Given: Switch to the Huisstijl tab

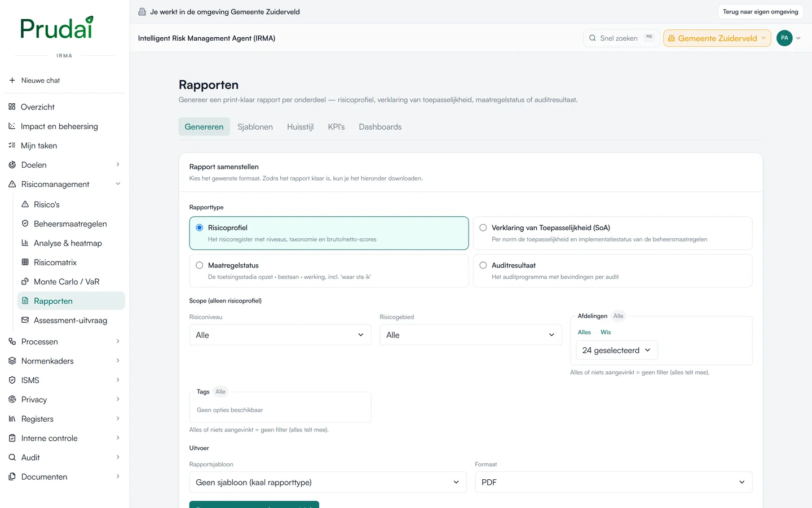Looking at the screenshot, I should click(300, 127).
